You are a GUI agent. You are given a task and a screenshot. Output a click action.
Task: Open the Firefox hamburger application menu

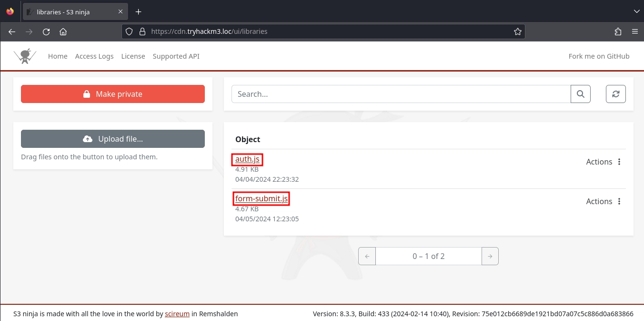(634, 31)
